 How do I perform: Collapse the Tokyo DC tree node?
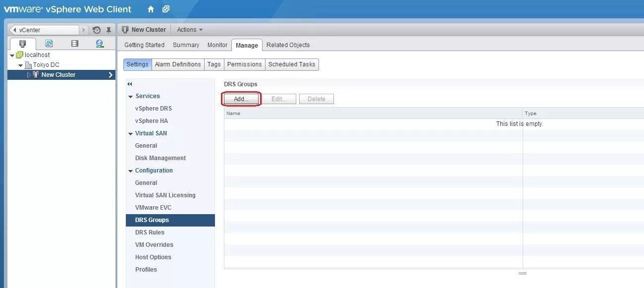[x=20, y=65]
